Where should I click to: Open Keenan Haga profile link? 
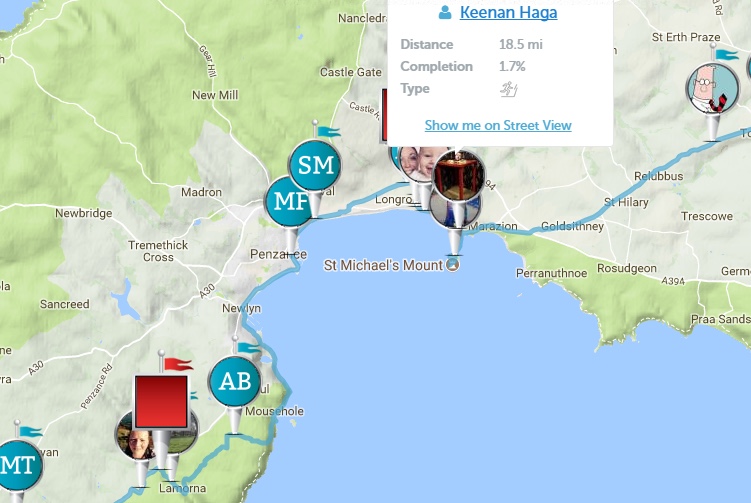508,12
